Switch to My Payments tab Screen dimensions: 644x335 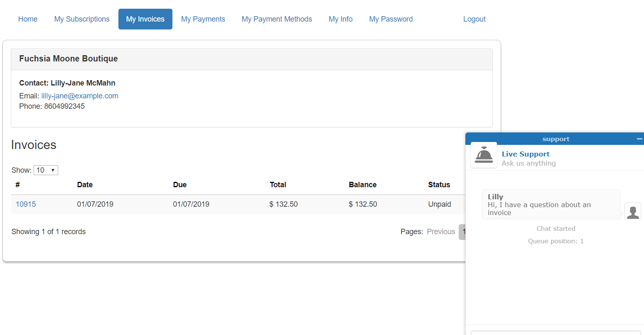[203, 19]
